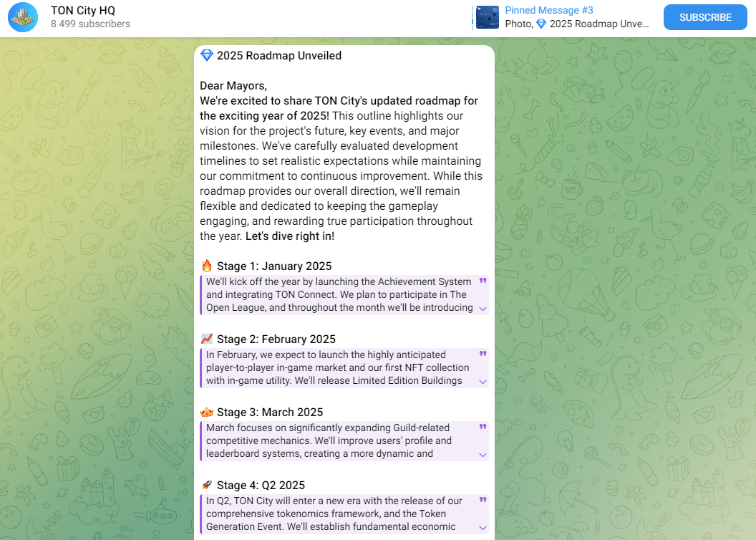Click the quote mark icon in Stage 3 block
Image resolution: width=756 pixels, height=540 pixels.
point(483,427)
